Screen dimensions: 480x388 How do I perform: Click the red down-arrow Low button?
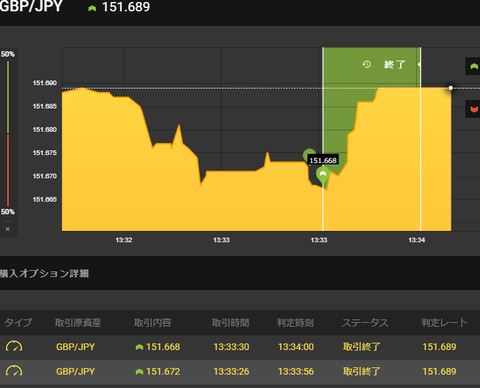click(473, 109)
